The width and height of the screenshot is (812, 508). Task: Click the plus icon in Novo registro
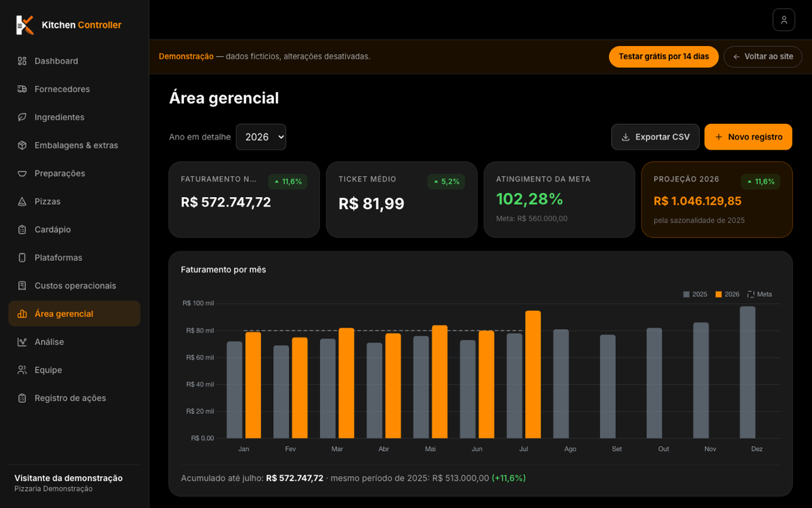click(719, 137)
